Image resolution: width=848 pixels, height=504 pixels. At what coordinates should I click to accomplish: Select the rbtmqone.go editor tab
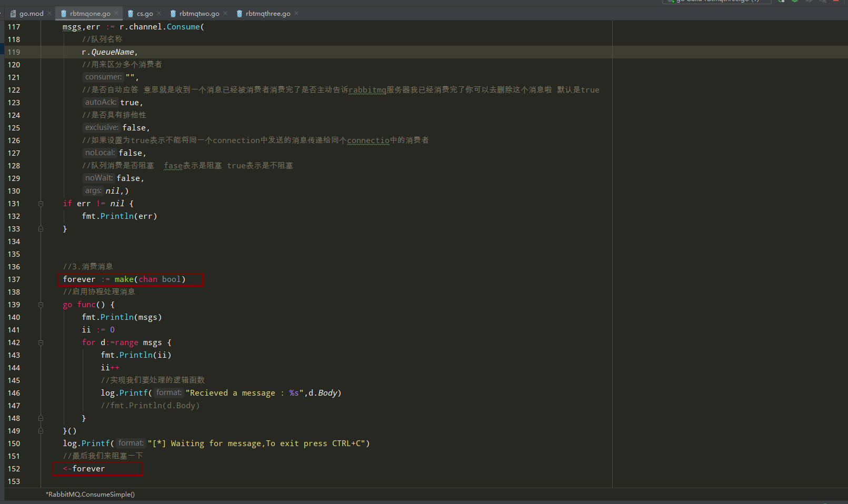click(x=90, y=13)
